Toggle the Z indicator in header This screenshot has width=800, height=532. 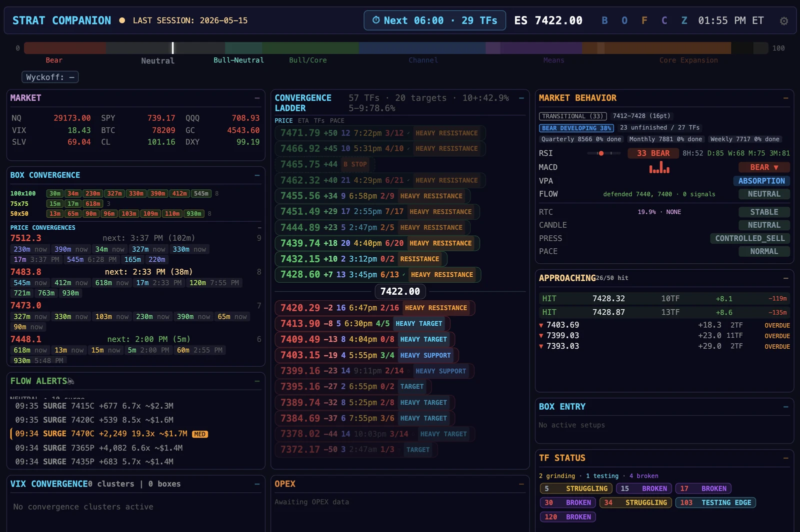(x=684, y=20)
